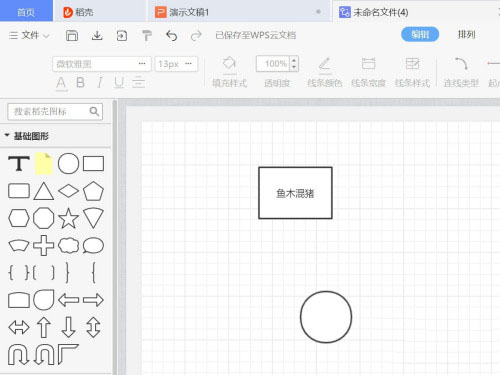
Task: Select the Text shape tool
Action: point(19,163)
